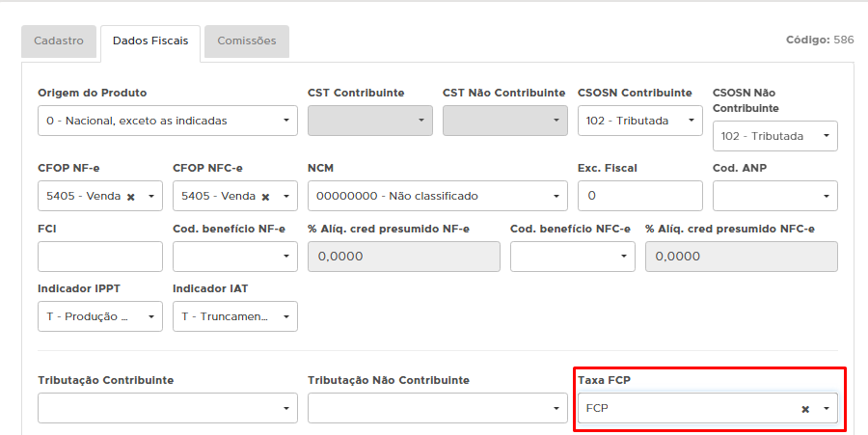Clear the Taxa FCP selection with x
This screenshot has height=435, width=868.
click(805, 409)
